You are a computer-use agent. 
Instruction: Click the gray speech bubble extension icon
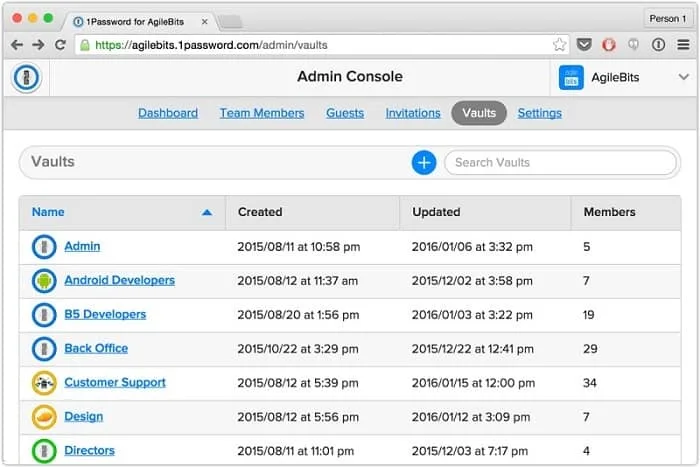[x=633, y=45]
